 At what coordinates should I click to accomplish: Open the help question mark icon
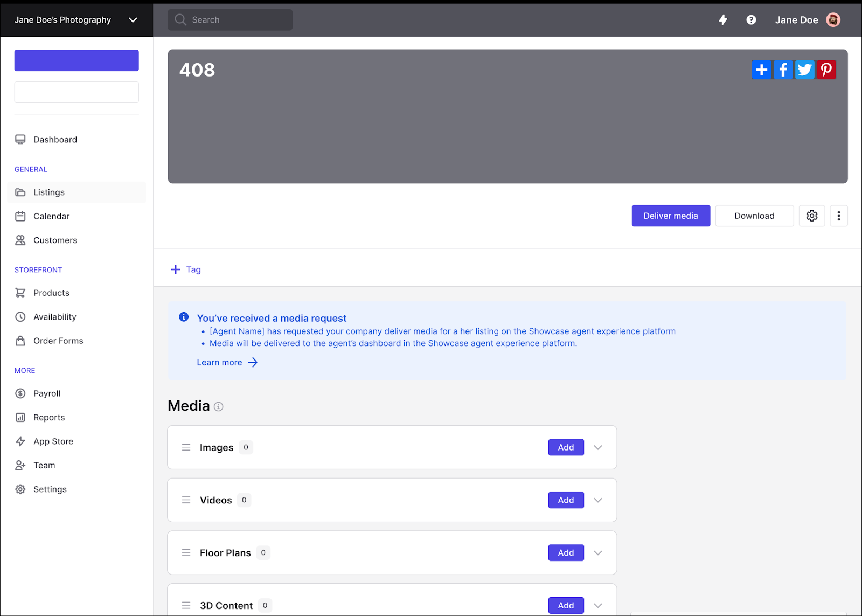pos(751,20)
